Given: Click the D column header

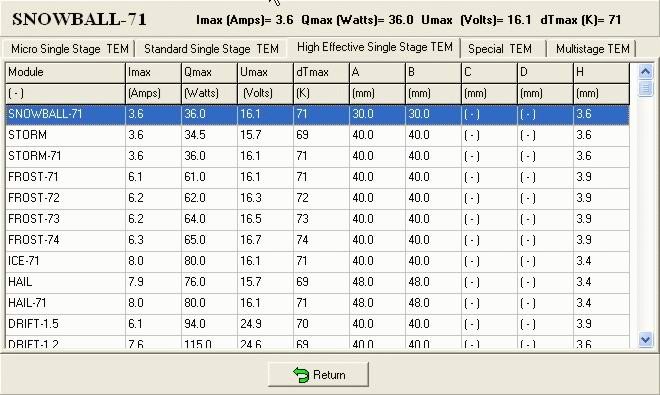Looking at the screenshot, I should click(x=545, y=72).
